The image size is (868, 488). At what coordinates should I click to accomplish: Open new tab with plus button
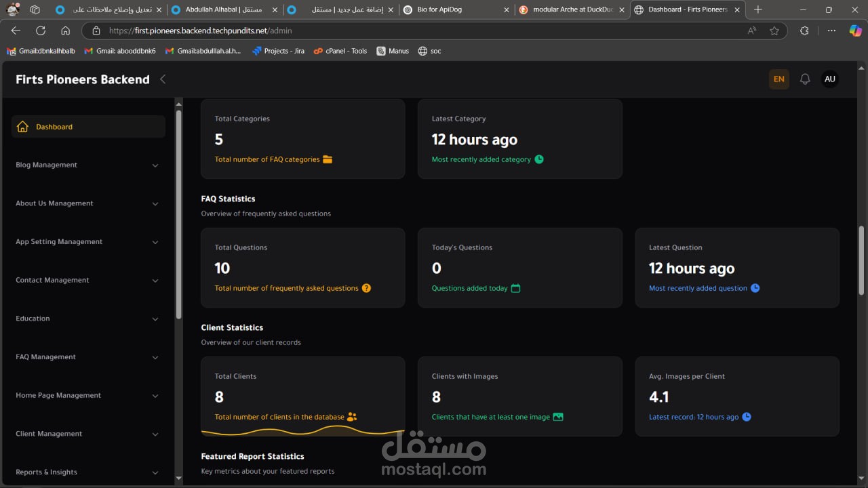click(758, 9)
